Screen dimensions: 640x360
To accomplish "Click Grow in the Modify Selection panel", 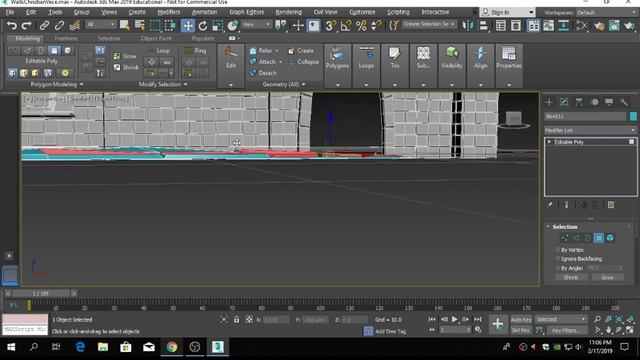I will tap(125, 56).
